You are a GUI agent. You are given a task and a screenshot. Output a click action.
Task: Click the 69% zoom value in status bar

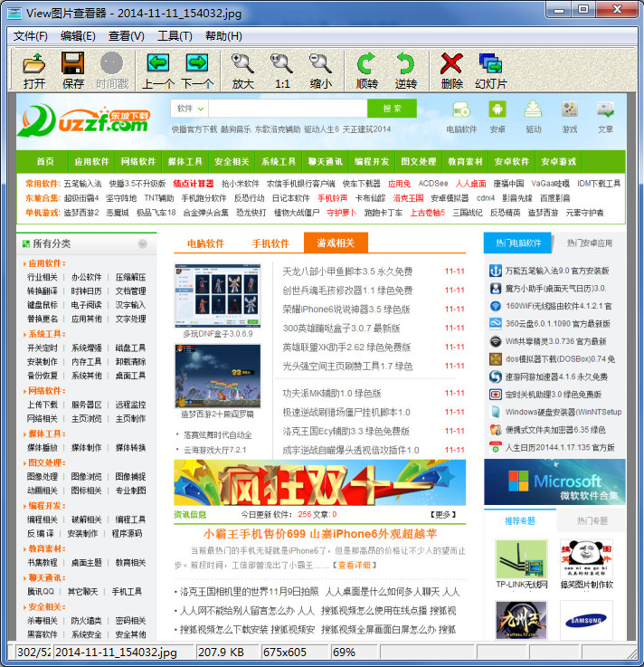(345, 653)
